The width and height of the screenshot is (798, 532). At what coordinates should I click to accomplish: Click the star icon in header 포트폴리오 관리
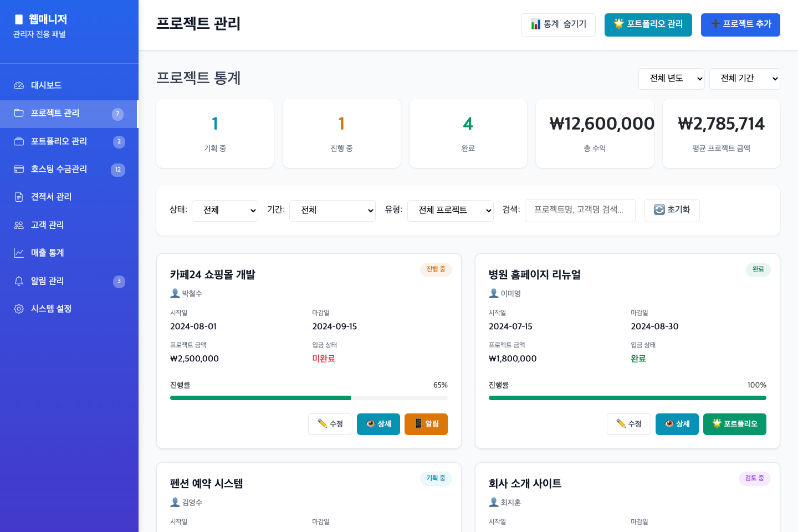pyautogui.click(x=619, y=24)
